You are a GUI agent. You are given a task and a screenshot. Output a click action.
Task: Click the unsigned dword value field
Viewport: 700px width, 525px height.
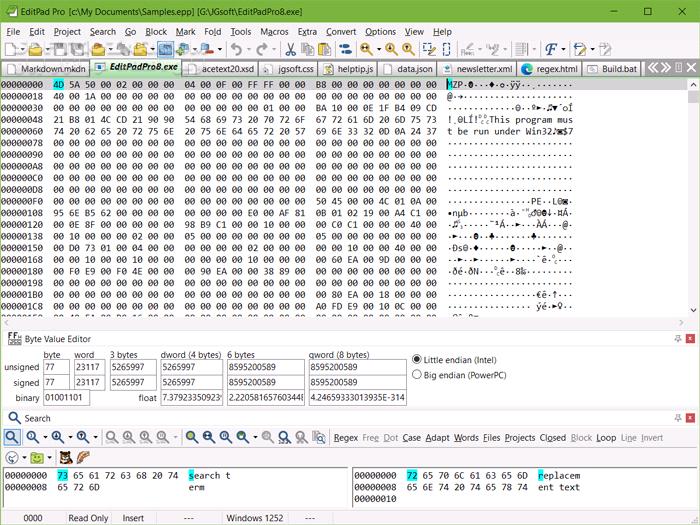click(192, 367)
